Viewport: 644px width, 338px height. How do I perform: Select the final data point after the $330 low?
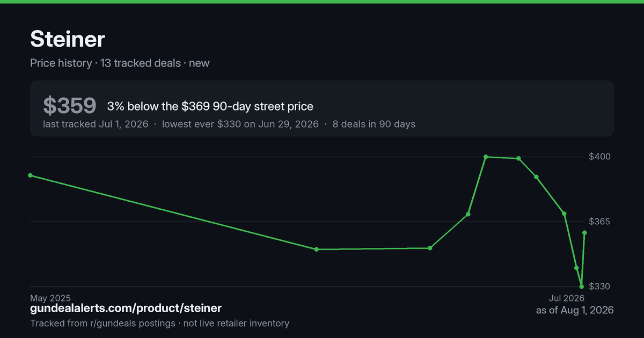click(x=584, y=233)
